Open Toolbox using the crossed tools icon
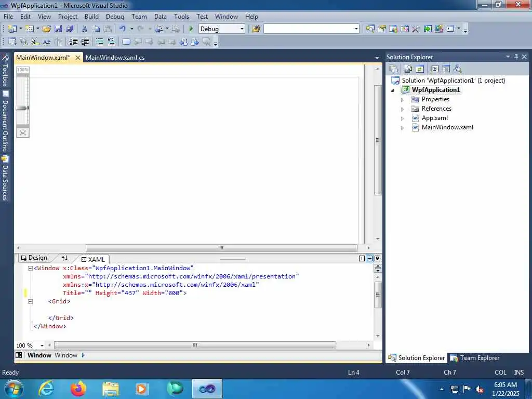The image size is (532, 399). pyautogui.click(x=416, y=29)
